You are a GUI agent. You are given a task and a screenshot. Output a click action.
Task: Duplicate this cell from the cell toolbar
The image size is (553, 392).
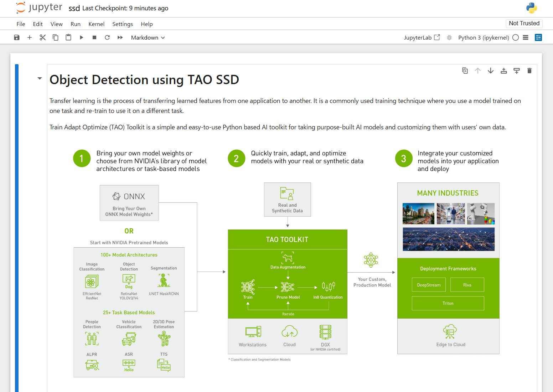point(465,71)
